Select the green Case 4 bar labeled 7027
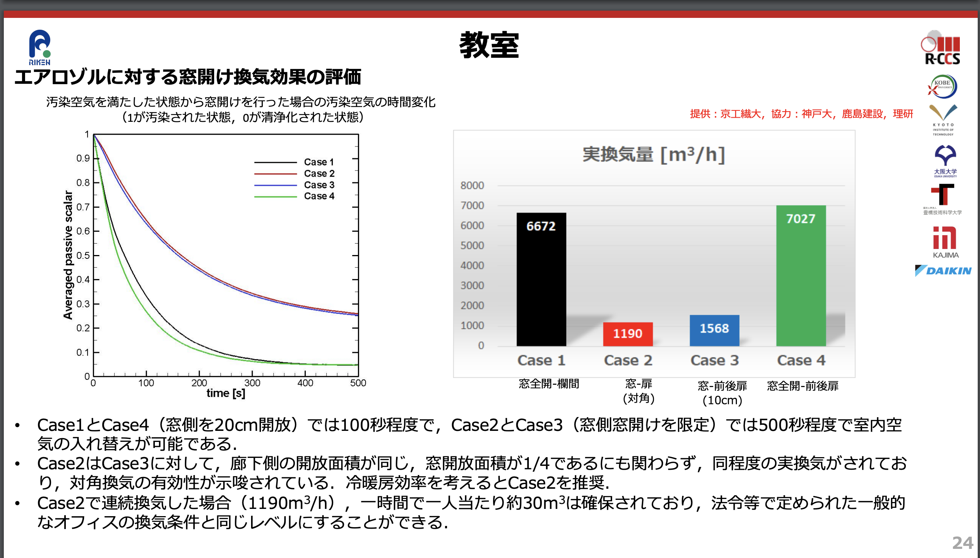The image size is (980, 558). (x=800, y=276)
